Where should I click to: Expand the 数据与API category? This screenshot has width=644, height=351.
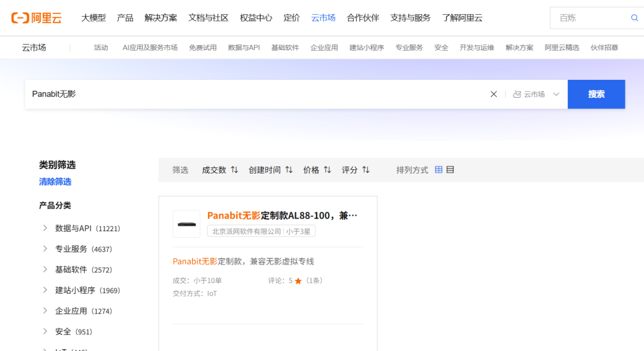(x=45, y=228)
